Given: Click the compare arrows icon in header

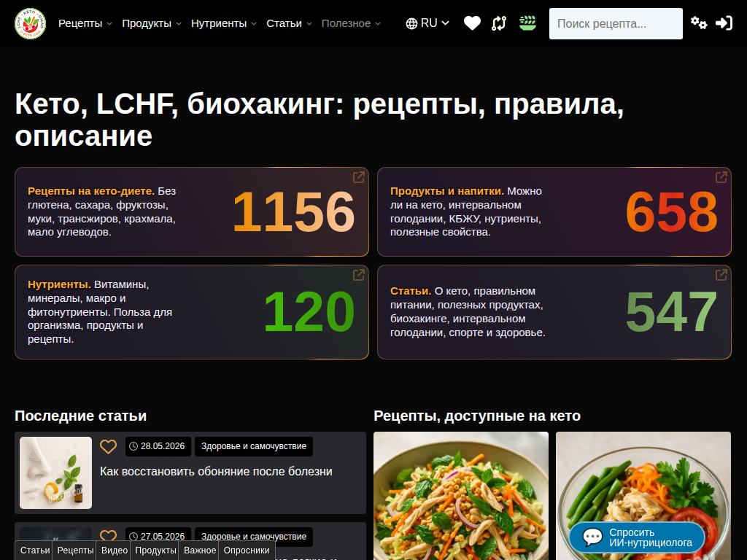Looking at the screenshot, I should pos(499,23).
